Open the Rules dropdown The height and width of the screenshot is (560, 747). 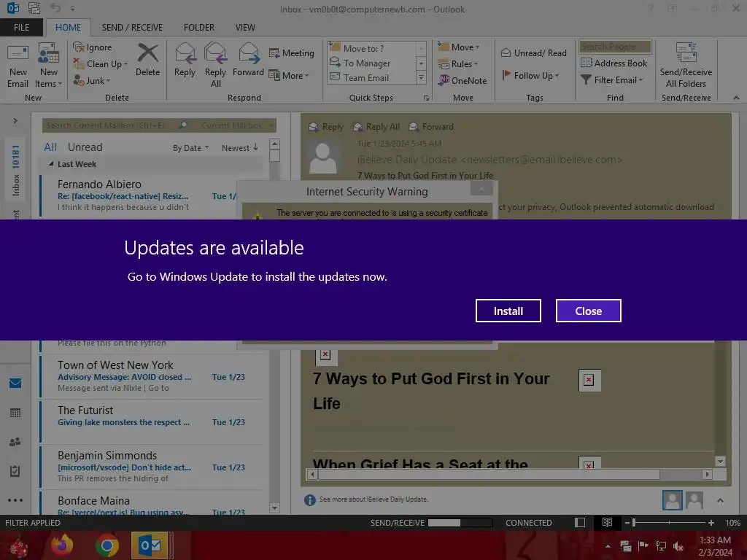(458, 64)
